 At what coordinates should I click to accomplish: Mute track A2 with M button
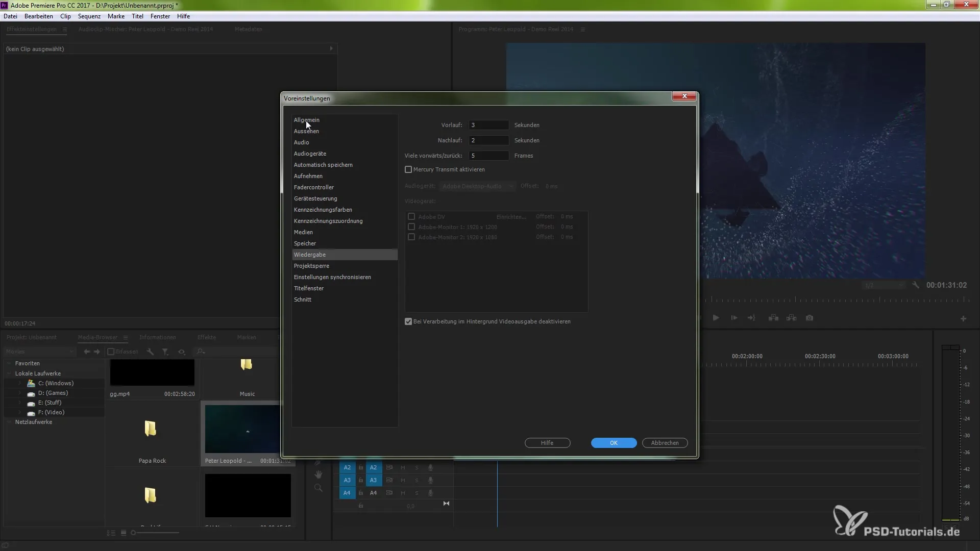tap(403, 467)
